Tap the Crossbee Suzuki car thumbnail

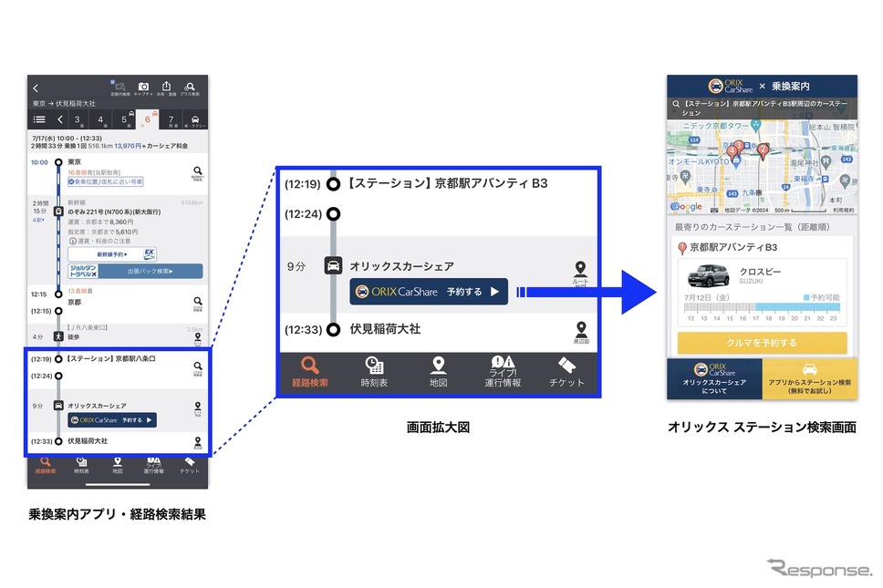click(x=709, y=275)
